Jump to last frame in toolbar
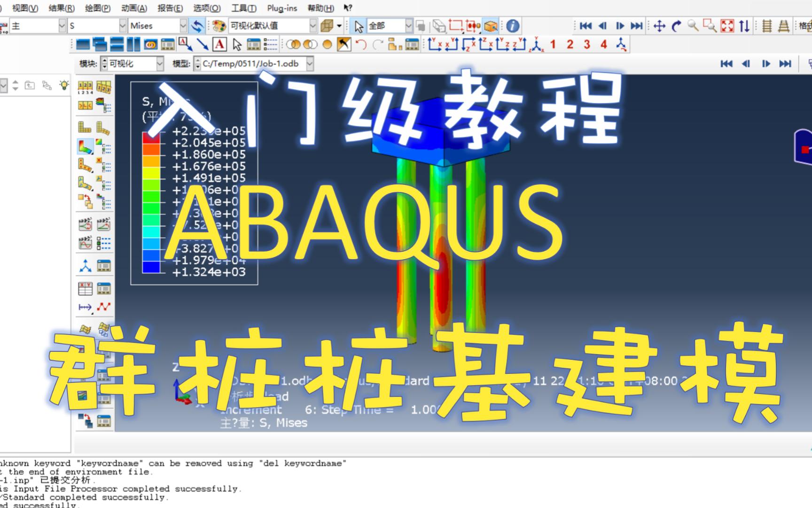812x508 pixels. coord(637,26)
